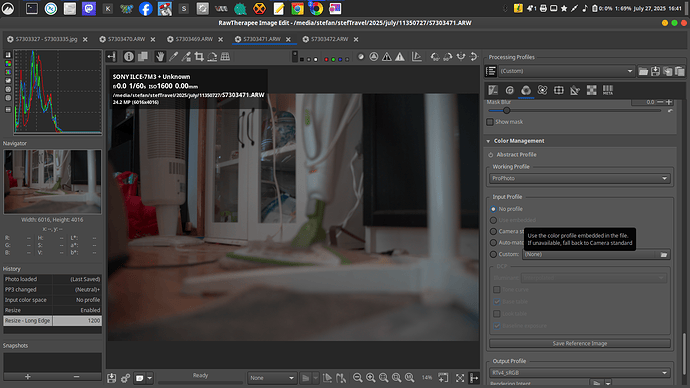Toggle focus mask icon
This screenshot has width=690, height=388.
(x=374, y=57)
